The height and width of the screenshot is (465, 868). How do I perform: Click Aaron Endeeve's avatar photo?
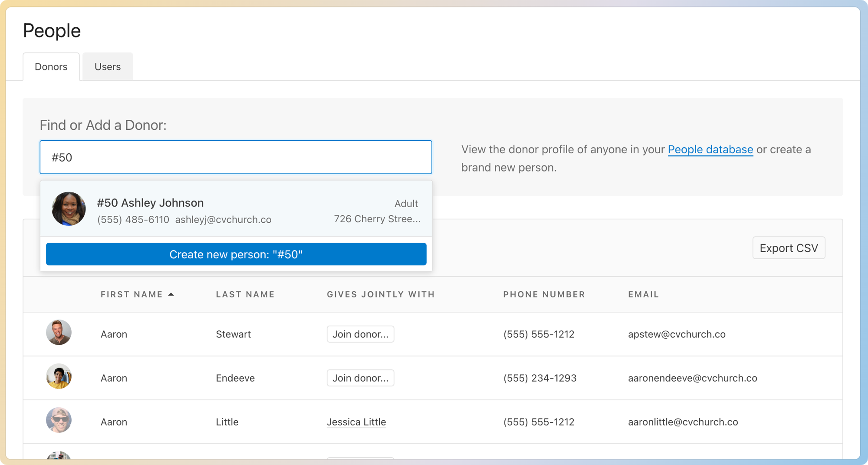click(59, 376)
